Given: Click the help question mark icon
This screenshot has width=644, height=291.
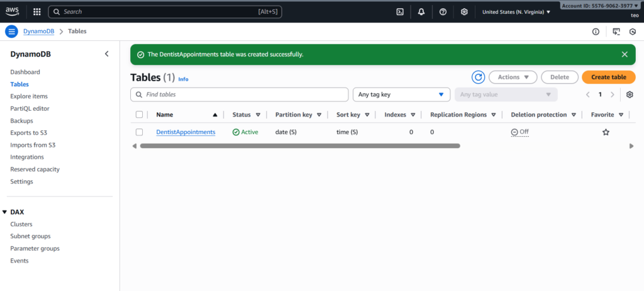Looking at the screenshot, I should tap(443, 11).
